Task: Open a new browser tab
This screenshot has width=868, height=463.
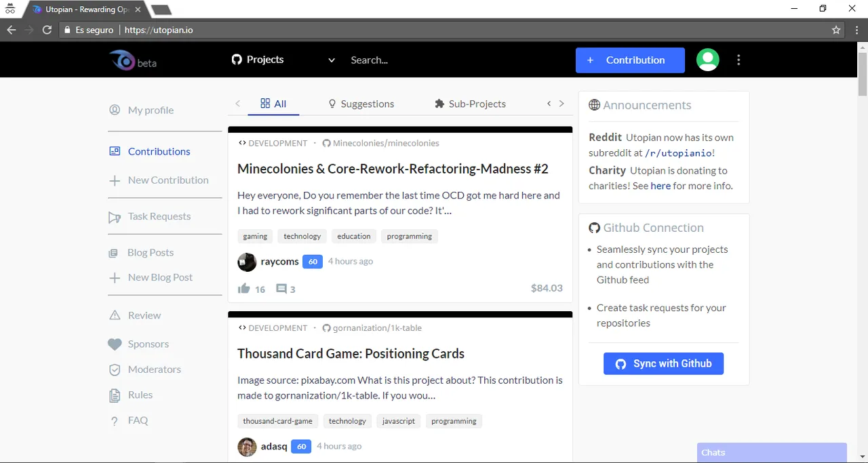Action: (161, 9)
